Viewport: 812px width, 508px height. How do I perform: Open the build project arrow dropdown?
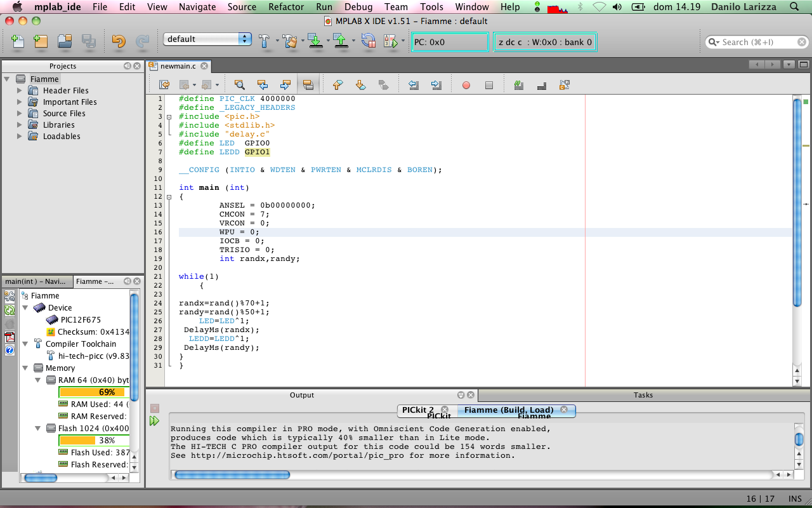[x=277, y=42]
